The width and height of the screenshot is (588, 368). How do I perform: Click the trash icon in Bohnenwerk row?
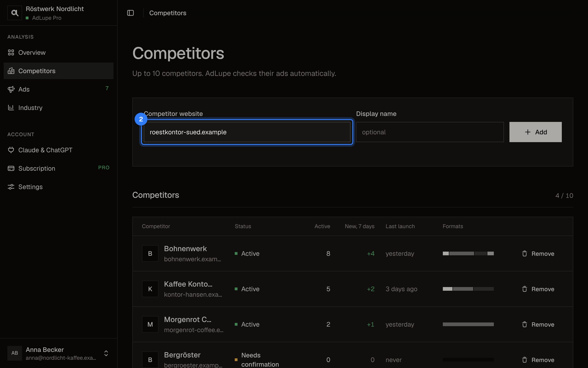point(525,254)
